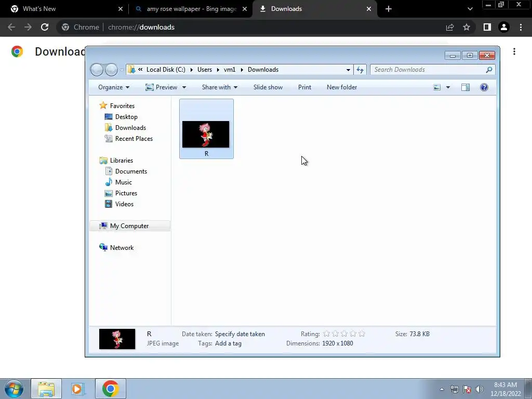Click Users in the address path

coord(205,70)
